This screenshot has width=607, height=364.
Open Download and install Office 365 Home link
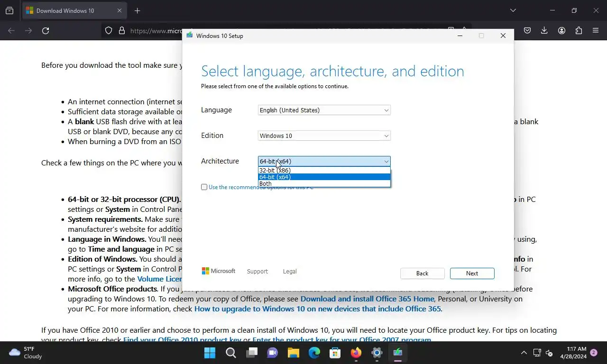tap(368, 299)
